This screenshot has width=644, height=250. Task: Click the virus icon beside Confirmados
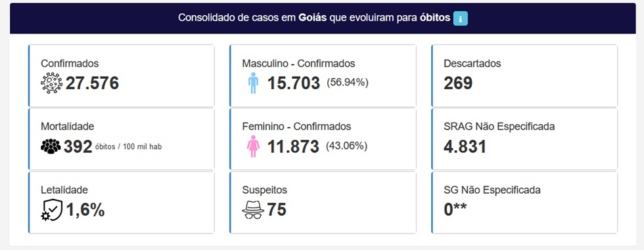pos(52,83)
